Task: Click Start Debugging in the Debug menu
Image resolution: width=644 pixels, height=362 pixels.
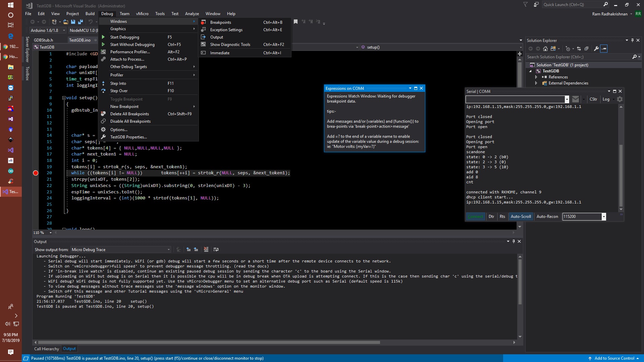Action: click(x=149, y=37)
